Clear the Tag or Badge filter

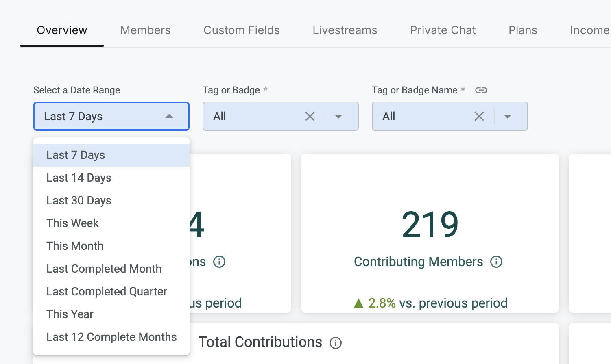(x=310, y=117)
